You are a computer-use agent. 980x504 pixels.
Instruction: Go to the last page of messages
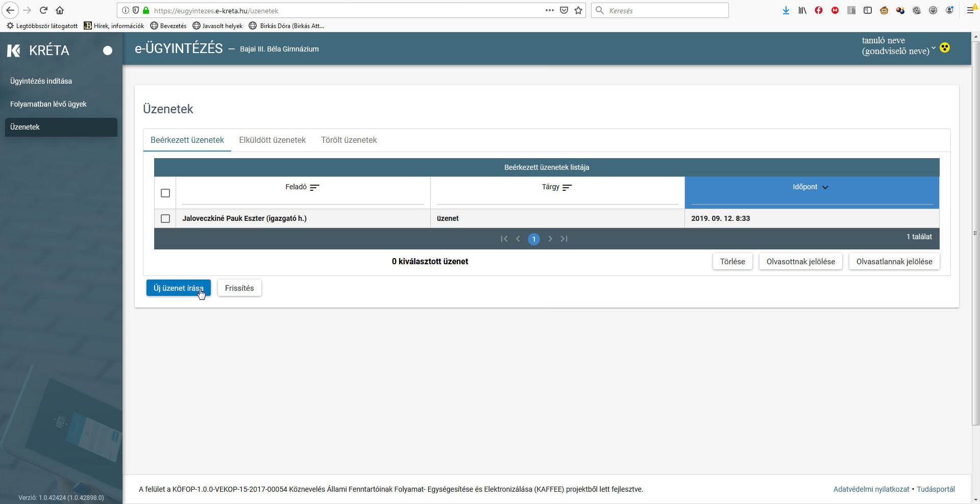point(564,239)
